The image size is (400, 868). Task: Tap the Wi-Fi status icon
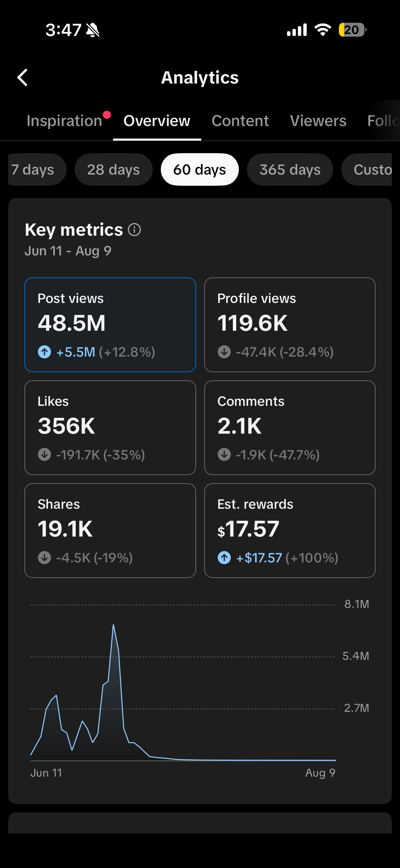(x=323, y=30)
